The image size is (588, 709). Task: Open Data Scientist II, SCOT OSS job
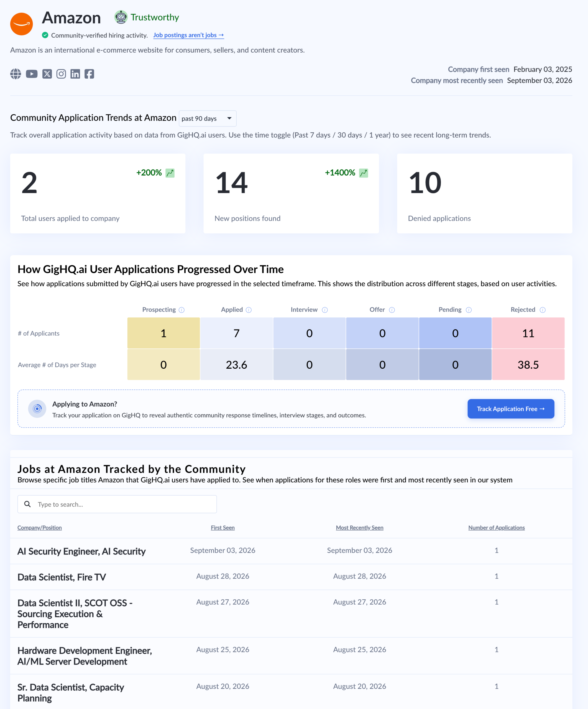pyautogui.click(x=75, y=614)
